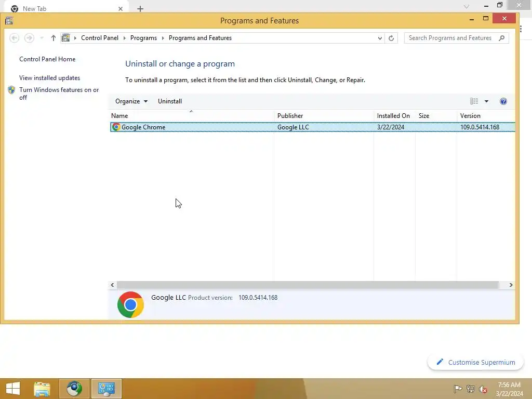Image resolution: width=532 pixels, height=399 pixels.
Task: Sort list by Publisher column
Action: 324,116
